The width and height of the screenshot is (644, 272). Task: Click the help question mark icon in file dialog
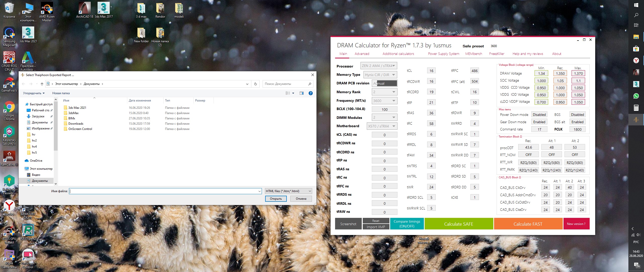tap(311, 93)
